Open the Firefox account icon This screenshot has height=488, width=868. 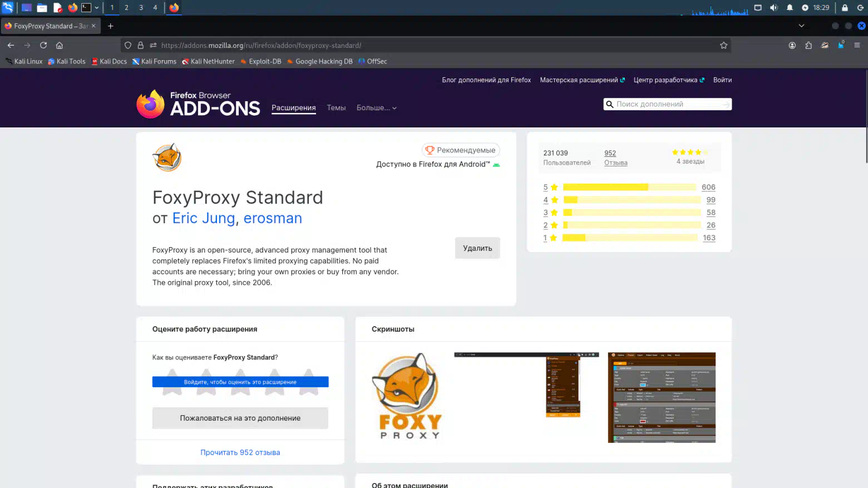(792, 45)
